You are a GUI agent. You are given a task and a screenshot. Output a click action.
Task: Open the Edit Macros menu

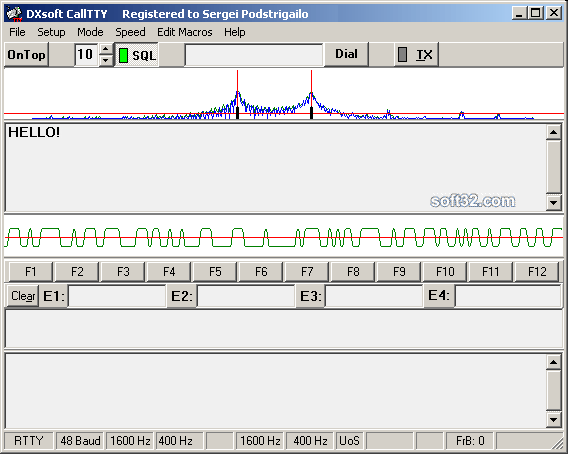click(x=185, y=32)
